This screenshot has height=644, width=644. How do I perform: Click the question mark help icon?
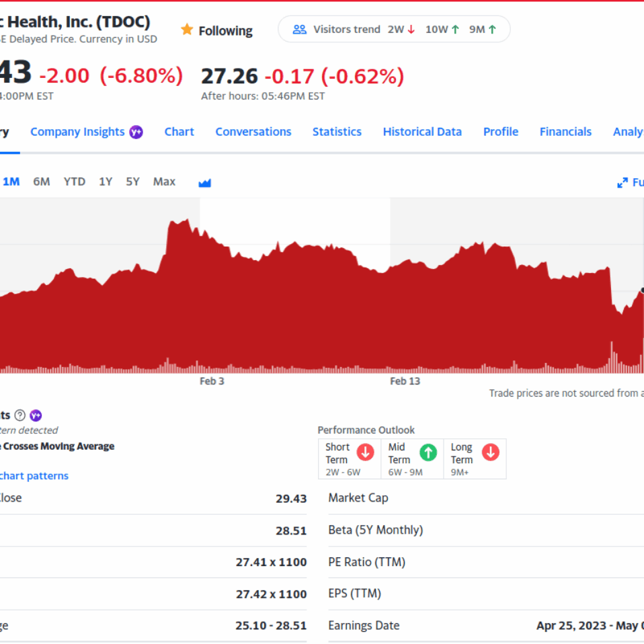(x=20, y=415)
